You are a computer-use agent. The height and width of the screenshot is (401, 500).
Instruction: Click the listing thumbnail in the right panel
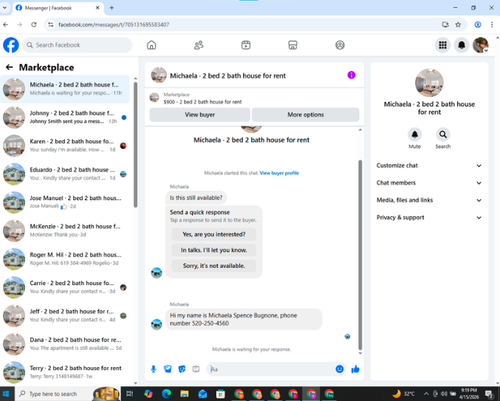[x=429, y=83]
